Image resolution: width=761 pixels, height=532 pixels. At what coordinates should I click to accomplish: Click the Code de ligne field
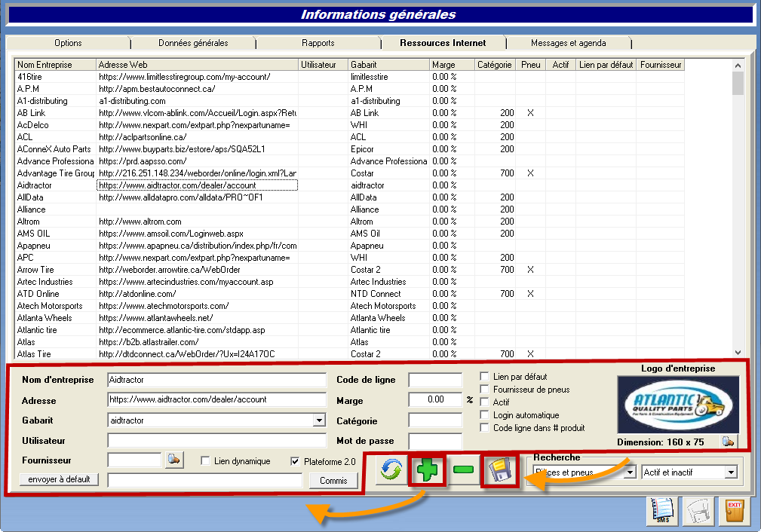click(435, 380)
